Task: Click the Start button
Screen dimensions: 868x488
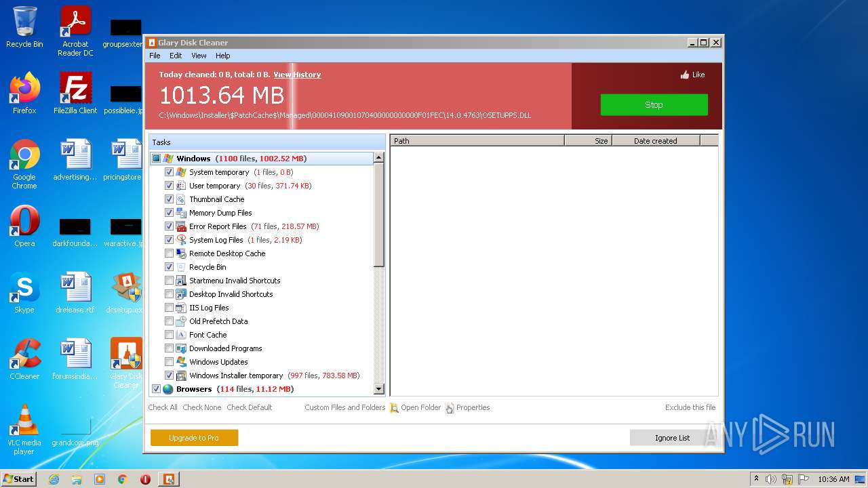Action: [18, 479]
